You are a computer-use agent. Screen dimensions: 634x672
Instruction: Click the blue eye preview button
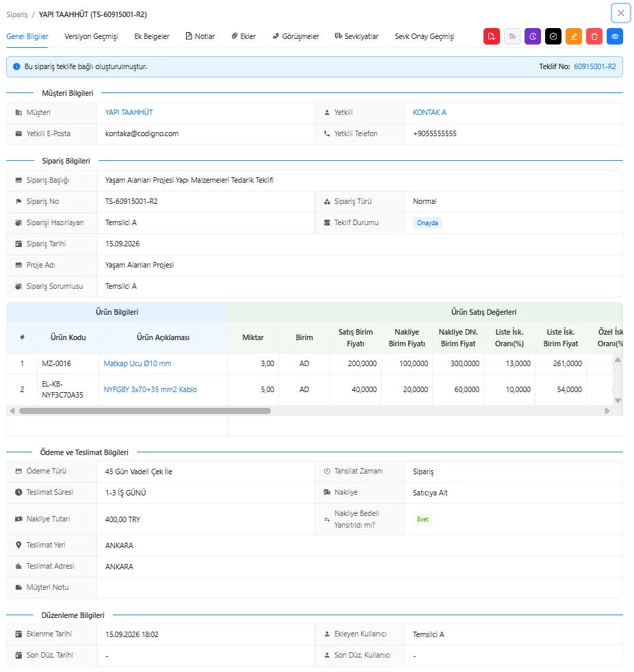tap(615, 36)
